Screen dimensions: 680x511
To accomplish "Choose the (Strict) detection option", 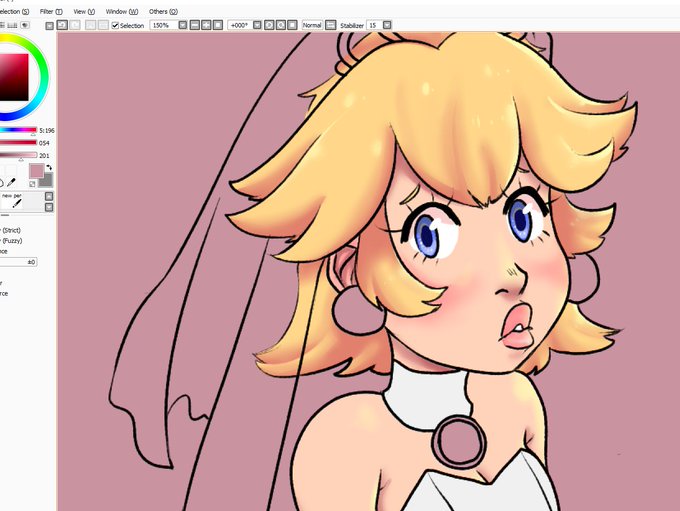I will click(11, 230).
